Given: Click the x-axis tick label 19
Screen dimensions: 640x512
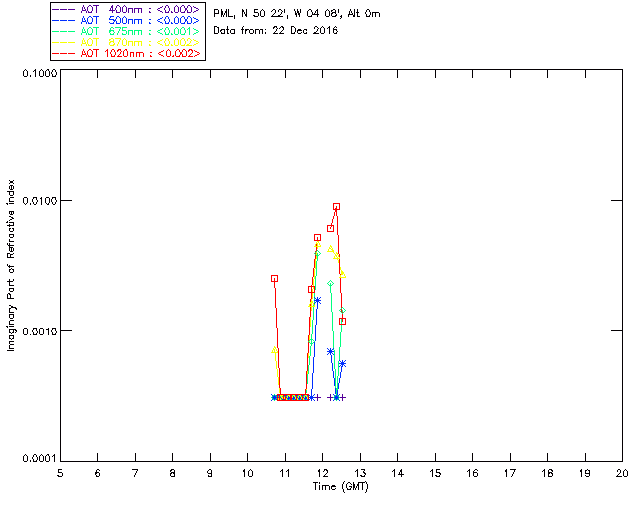Looking at the screenshot, I should [585, 473].
